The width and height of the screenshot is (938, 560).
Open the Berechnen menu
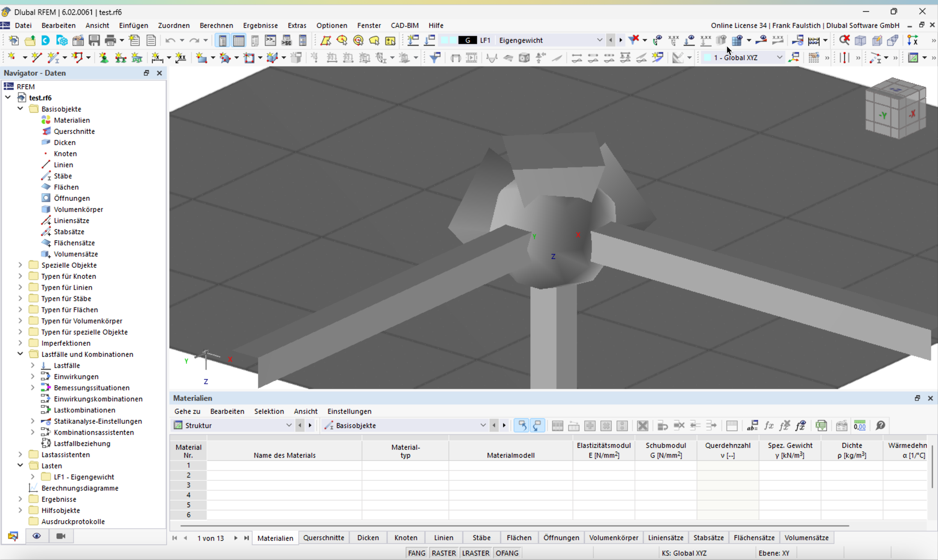tap(216, 25)
